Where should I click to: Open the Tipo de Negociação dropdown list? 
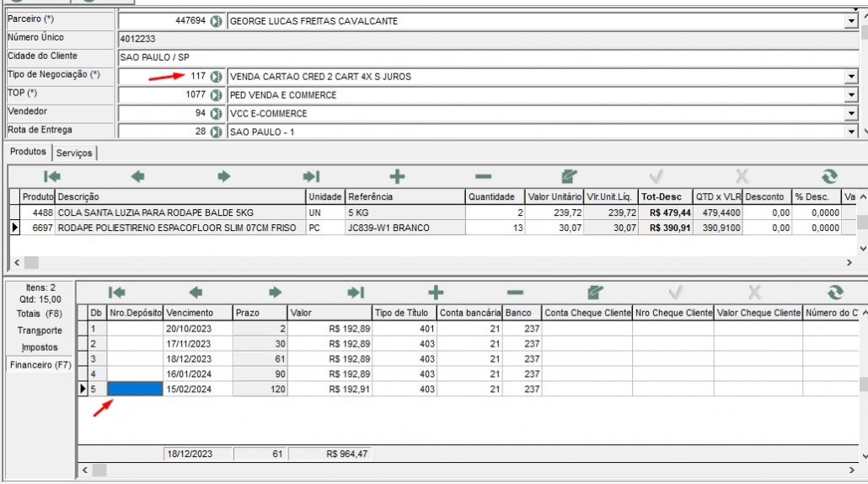point(850,77)
